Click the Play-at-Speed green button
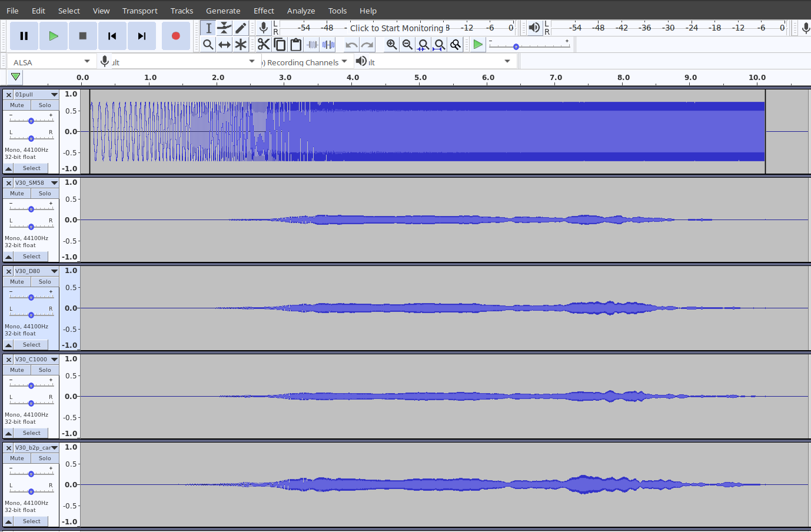Viewport: 811px width, 532px height. 478,44
